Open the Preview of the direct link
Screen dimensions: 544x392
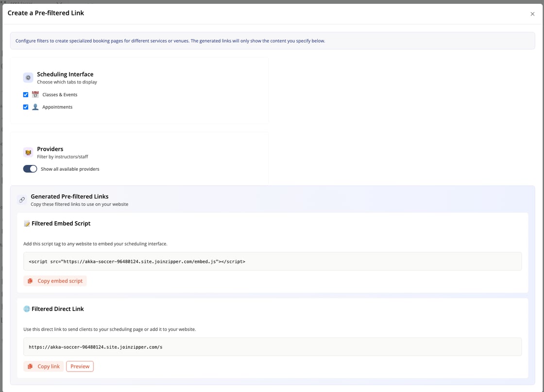(80, 366)
